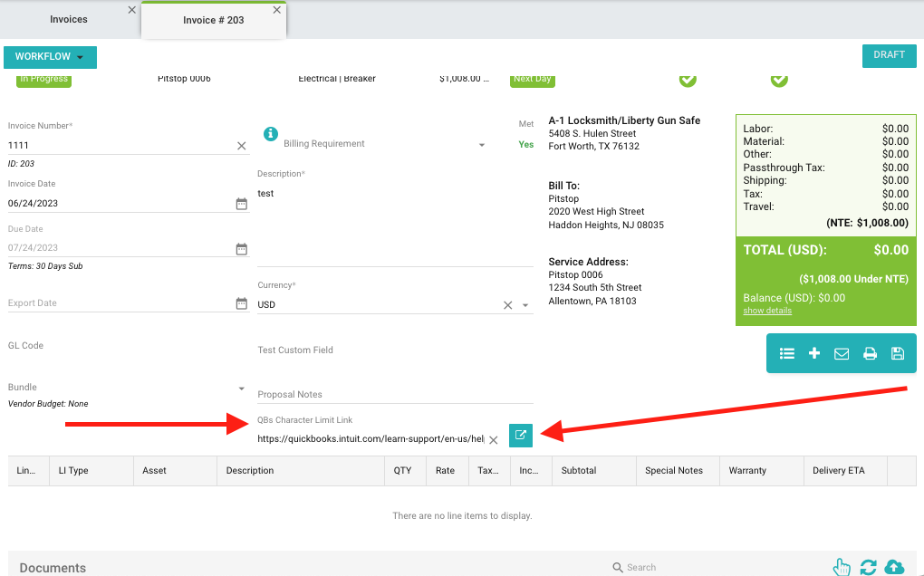This screenshot has height=576, width=924.
Task: Click into the Proposal Notes field
Action: coord(394,395)
